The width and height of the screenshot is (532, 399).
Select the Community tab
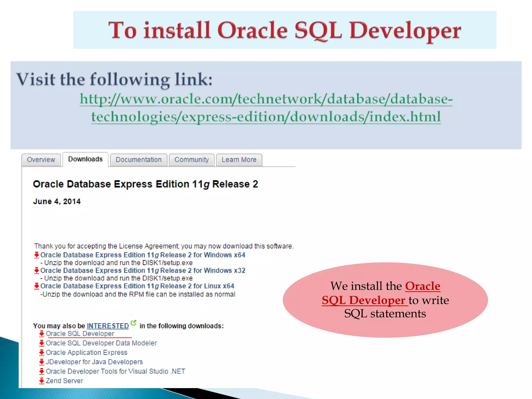(x=191, y=159)
